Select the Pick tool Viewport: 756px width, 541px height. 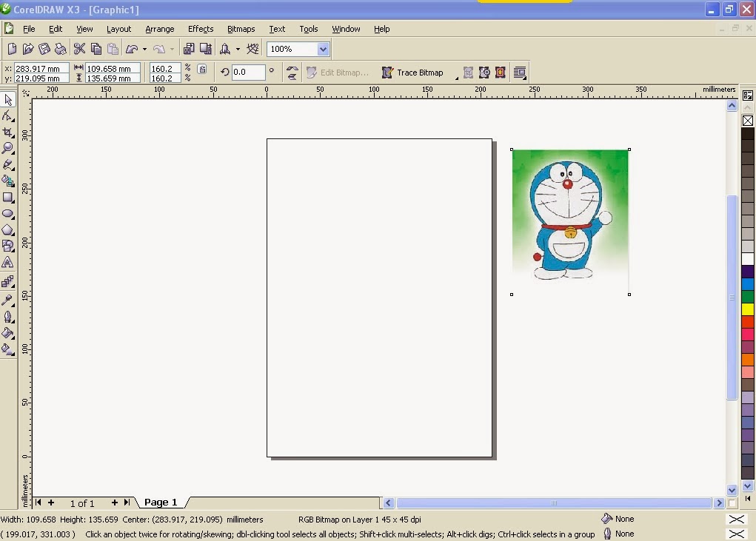click(x=8, y=100)
